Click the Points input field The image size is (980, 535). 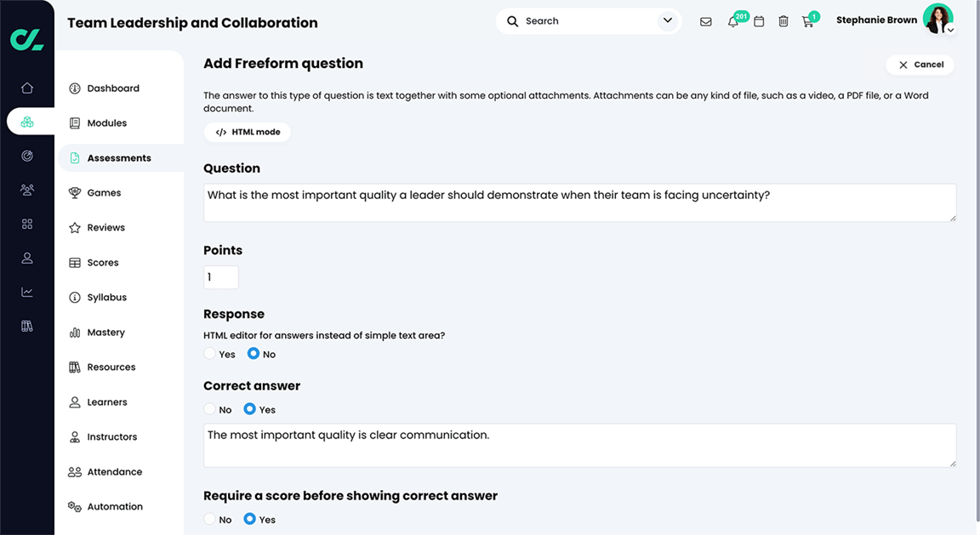(221, 277)
